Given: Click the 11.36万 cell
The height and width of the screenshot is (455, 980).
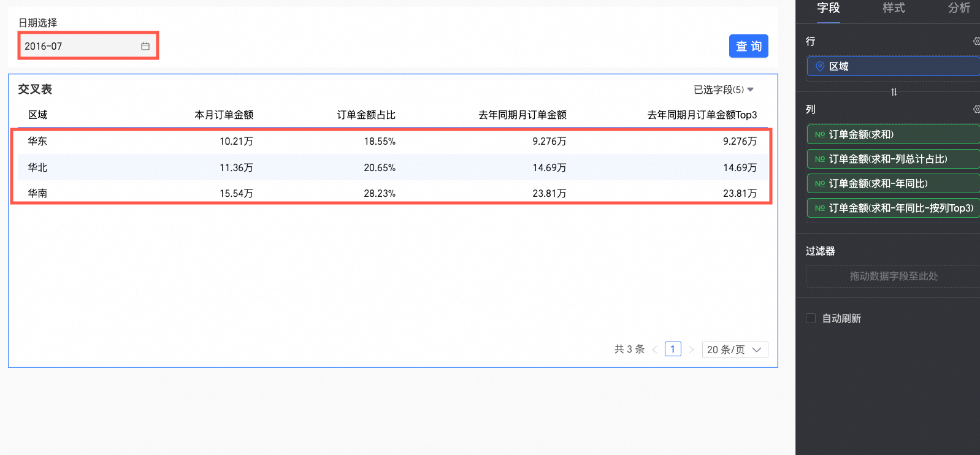Looking at the screenshot, I should [236, 167].
